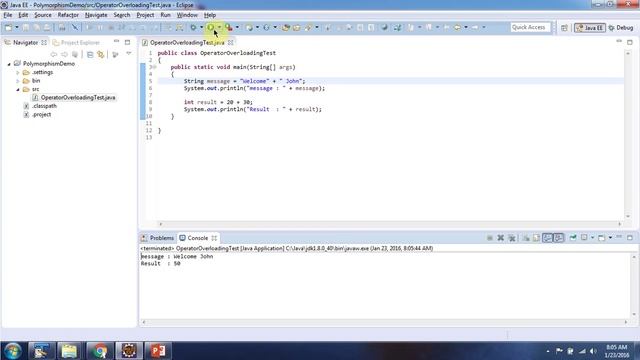The width and height of the screenshot is (640, 360).
Task: Open the Run button dropdown arrow
Action: 219,27
